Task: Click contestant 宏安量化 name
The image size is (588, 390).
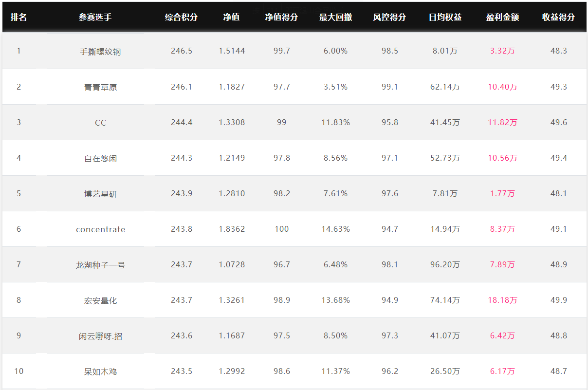Action: (x=100, y=300)
